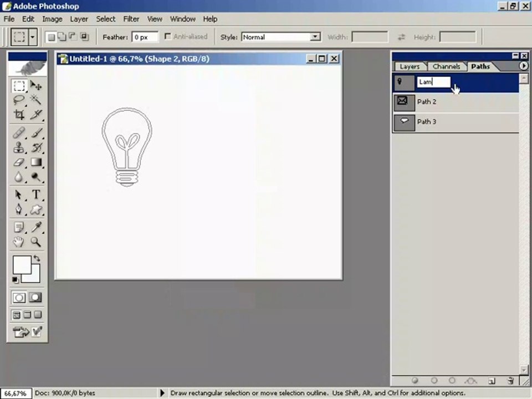Select the Rectangular Marquee tool
Viewport: 532px width, 399px height.
19,85
